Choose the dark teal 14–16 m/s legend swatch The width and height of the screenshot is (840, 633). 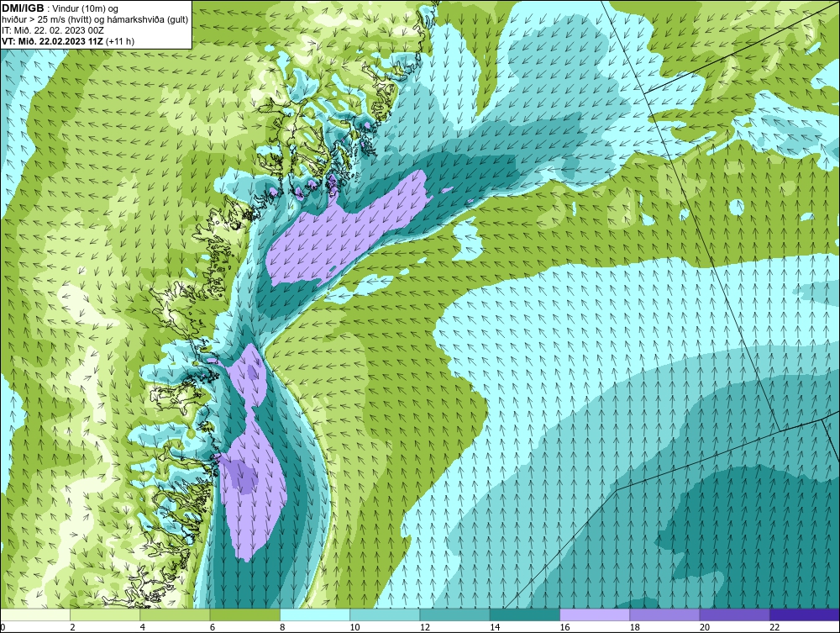pos(525,615)
